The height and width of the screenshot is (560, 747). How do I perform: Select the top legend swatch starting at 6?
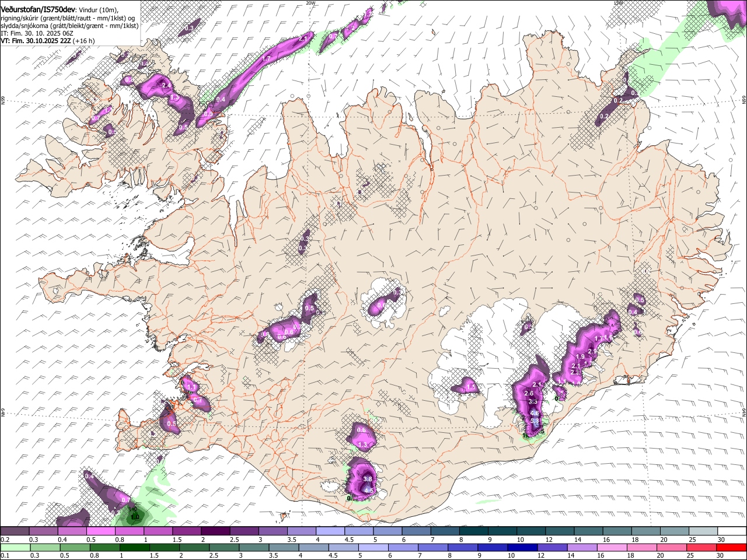416,531
